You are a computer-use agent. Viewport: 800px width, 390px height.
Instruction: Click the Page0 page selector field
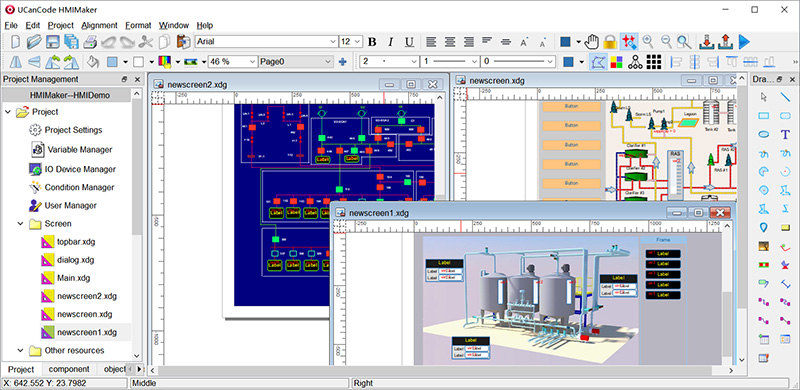point(296,62)
